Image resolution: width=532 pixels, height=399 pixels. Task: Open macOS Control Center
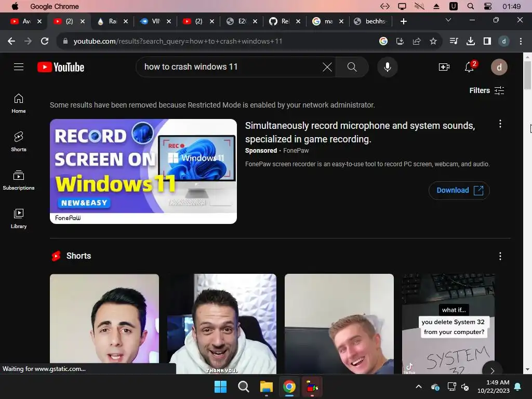[487, 6]
